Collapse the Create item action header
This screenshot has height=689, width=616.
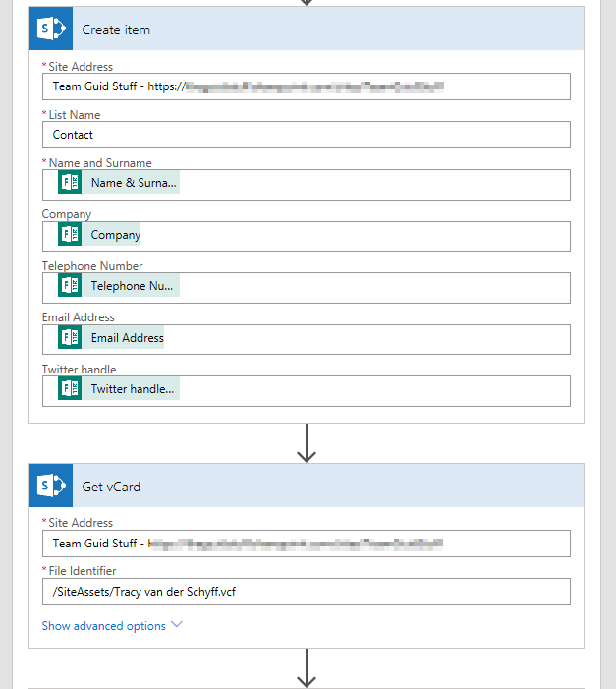point(324,29)
